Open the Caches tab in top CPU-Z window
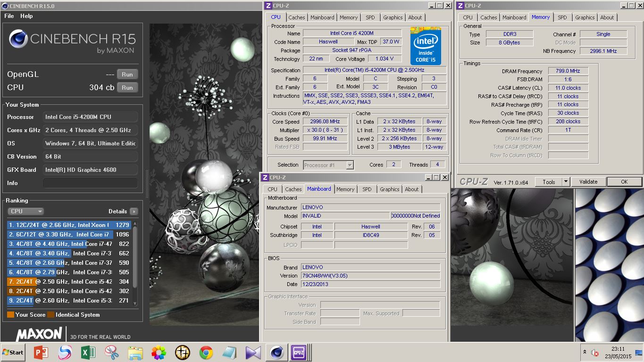 click(297, 17)
